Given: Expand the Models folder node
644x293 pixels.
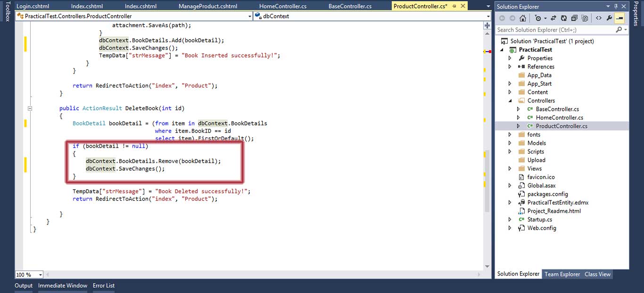Looking at the screenshot, I should coord(510,143).
